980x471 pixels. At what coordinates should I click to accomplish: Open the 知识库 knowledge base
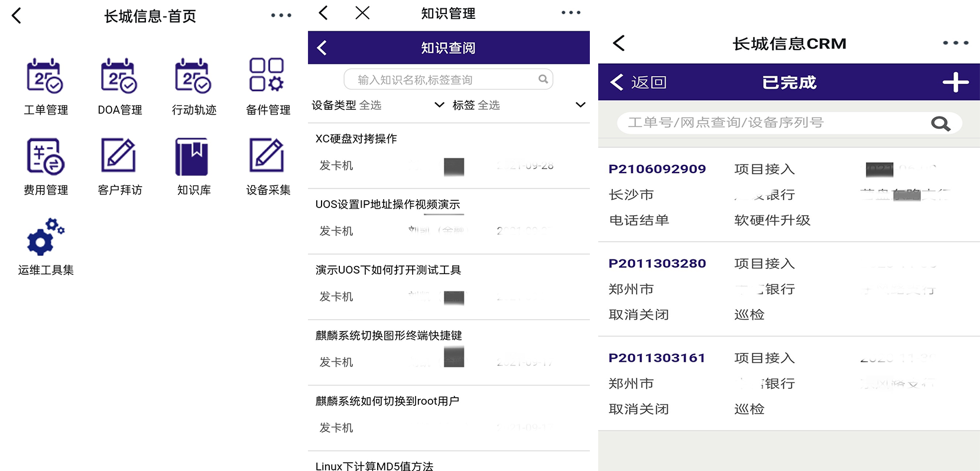(193, 157)
